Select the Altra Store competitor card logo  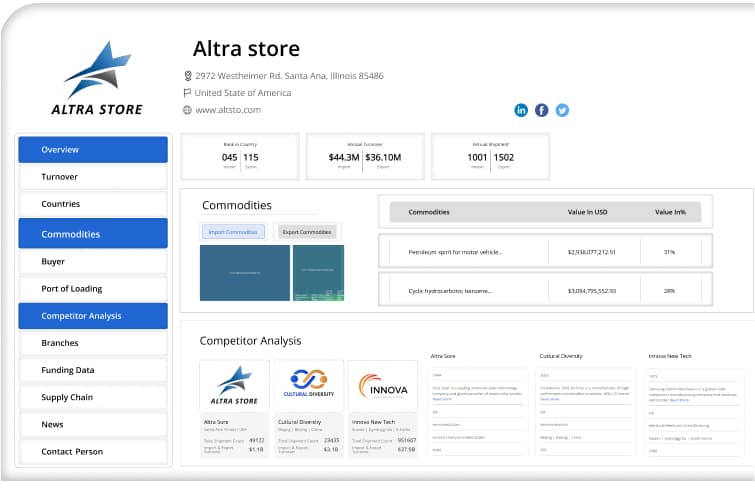(234, 386)
